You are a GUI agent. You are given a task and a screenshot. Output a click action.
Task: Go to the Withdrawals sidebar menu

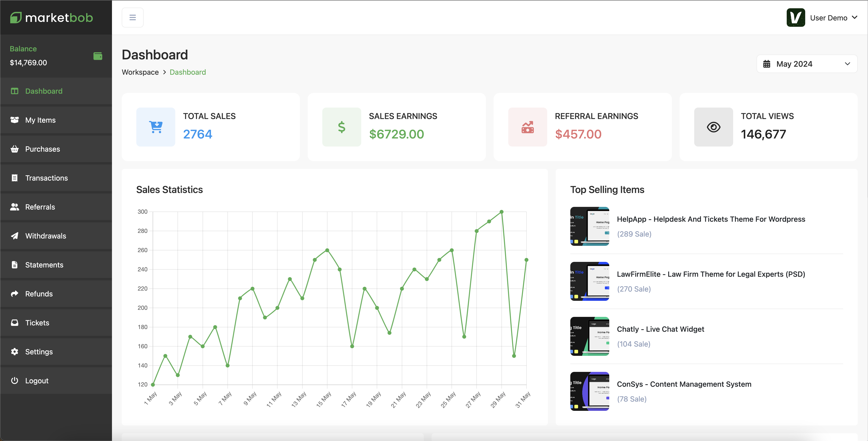tap(46, 236)
